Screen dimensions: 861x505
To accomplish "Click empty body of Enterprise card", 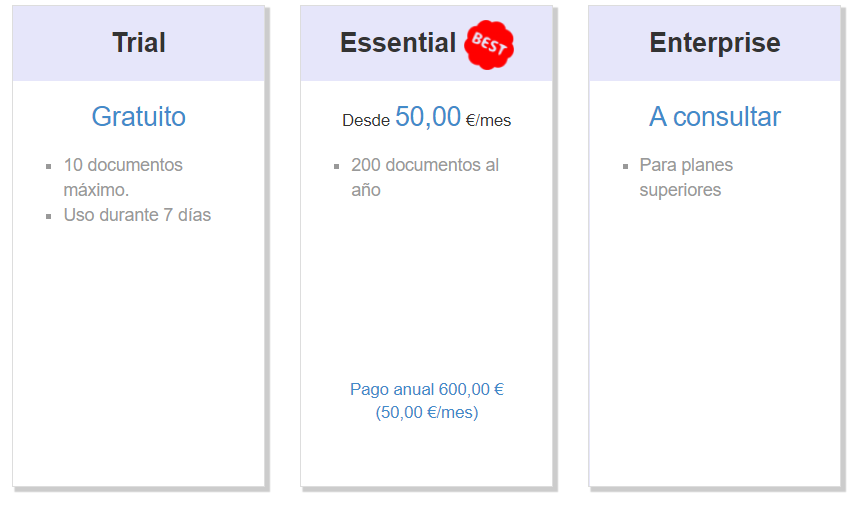I will point(715,340).
